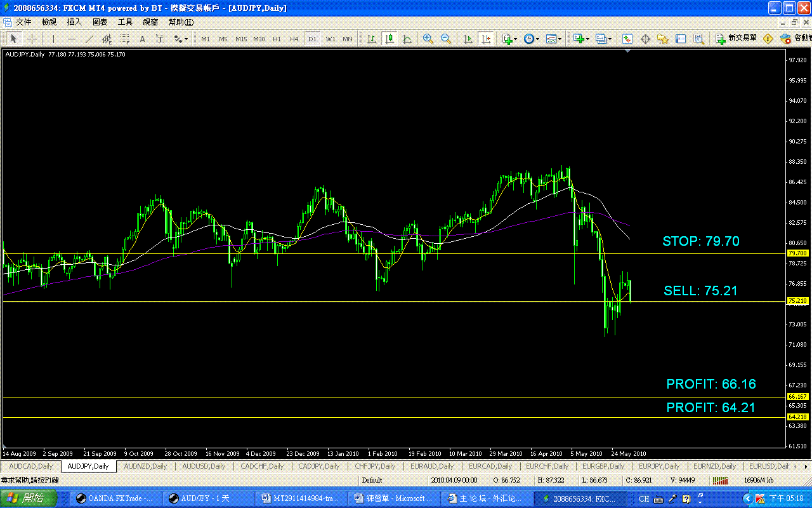Switch to M30 timeframe
Screen dimensions: 812x508
[x=259, y=39]
